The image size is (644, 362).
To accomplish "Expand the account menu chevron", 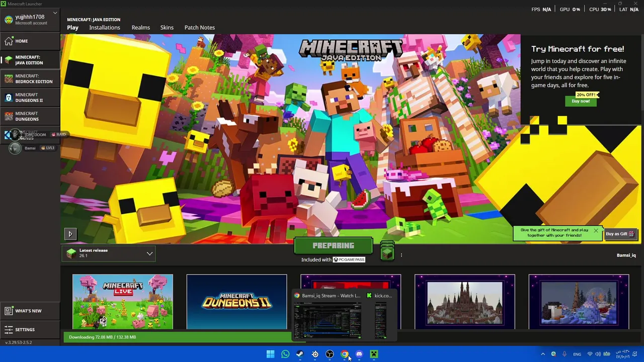I will pos(55,14).
